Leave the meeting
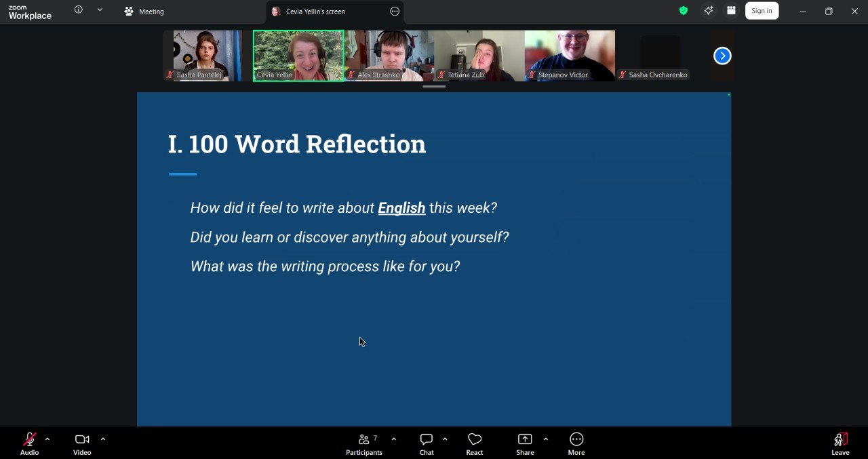 coord(840,443)
